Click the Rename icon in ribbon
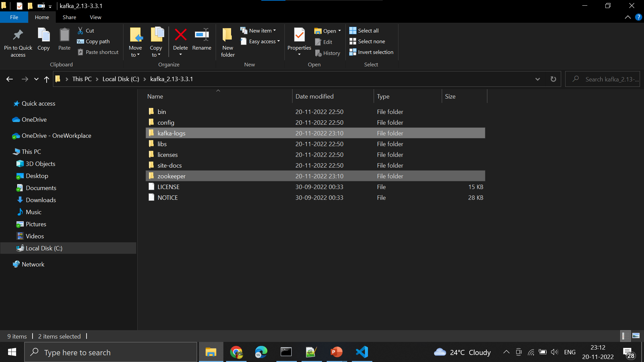The height and width of the screenshot is (362, 644). click(x=202, y=35)
